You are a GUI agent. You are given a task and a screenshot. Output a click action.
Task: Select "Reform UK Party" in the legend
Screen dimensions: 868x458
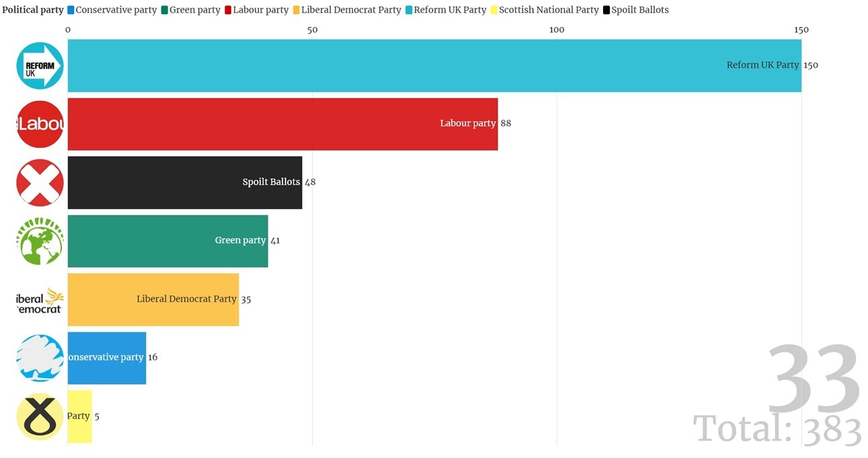click(450, 10)
